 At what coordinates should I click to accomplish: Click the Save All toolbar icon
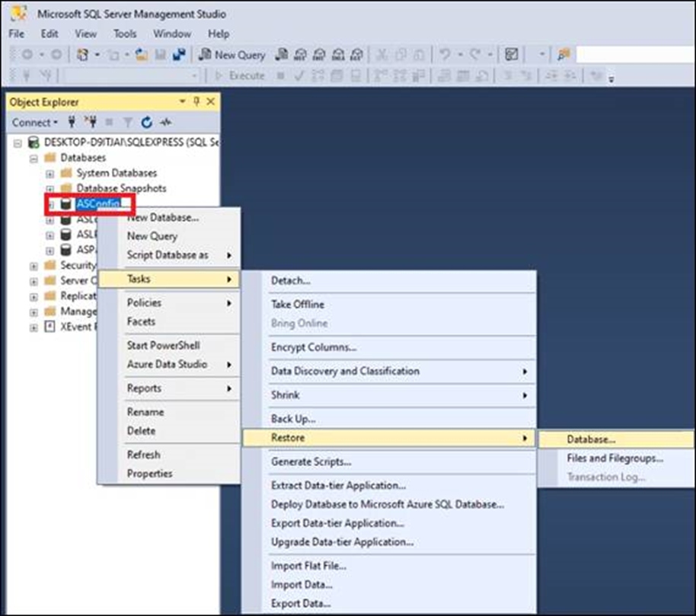179,55
